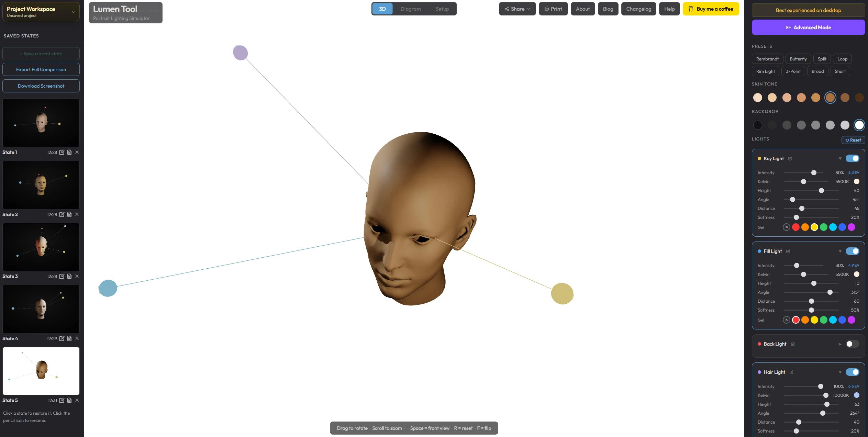
Task: Delete State 3 using the X icon
Action: tap(77, 276)
